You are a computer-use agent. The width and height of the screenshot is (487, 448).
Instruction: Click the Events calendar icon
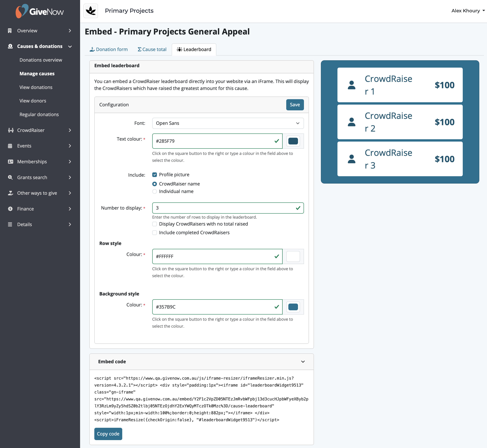[x=10, y=146]
